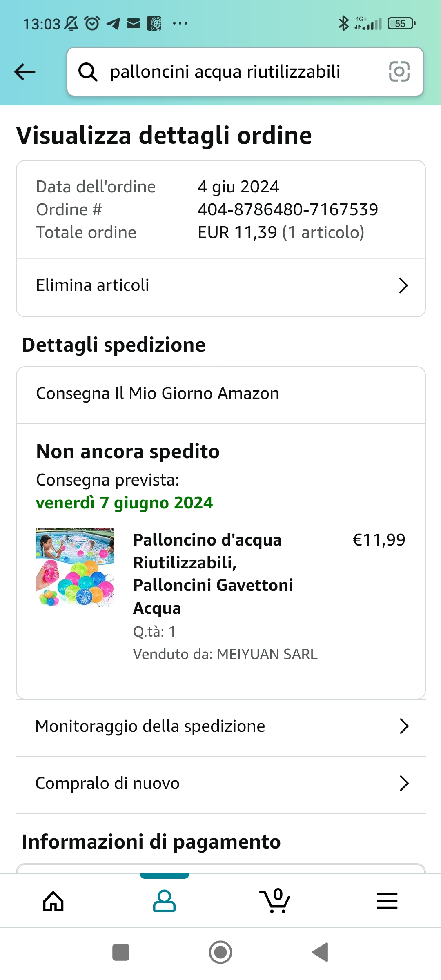Image resolution: width=441 pixels, height=980 pixels.
Task: Tap Compralo di nuovo
Action: pos(107,784)
